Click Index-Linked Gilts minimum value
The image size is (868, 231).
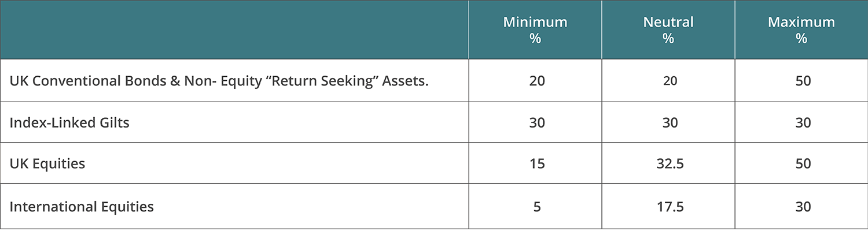pyautogui.click(x=537, y=122)
